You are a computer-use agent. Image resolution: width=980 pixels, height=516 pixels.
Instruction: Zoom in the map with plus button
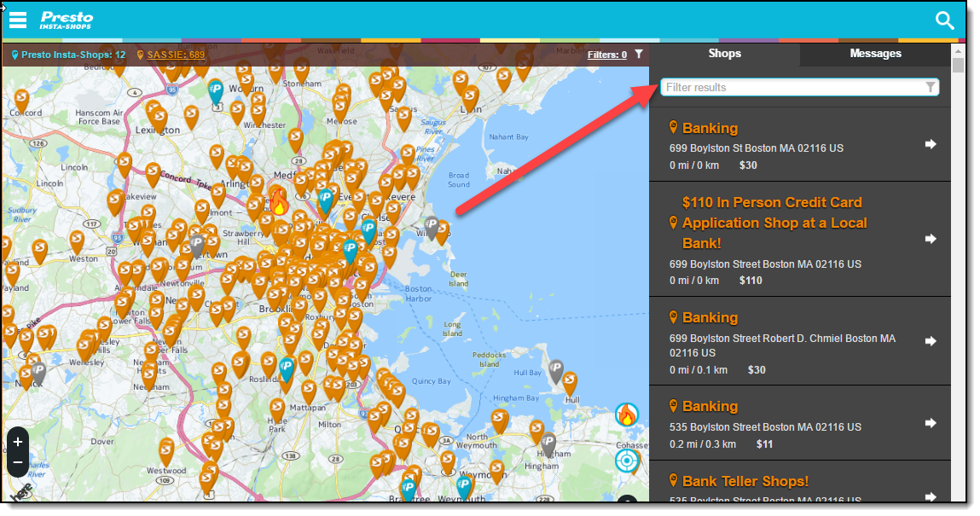18,442
